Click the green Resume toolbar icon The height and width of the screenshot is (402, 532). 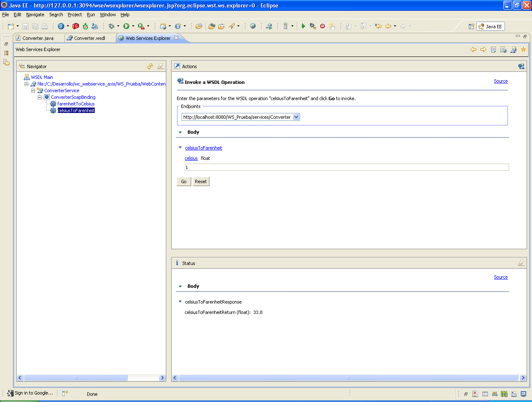303,26
